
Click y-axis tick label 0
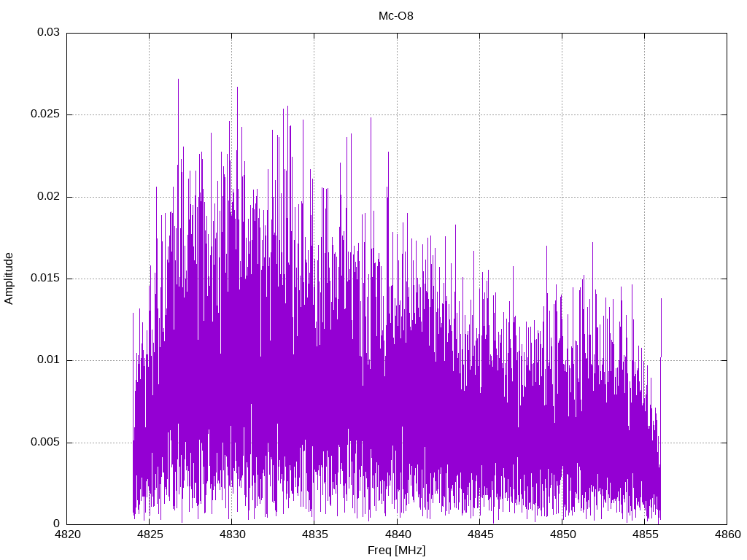[x=57, y=524]
